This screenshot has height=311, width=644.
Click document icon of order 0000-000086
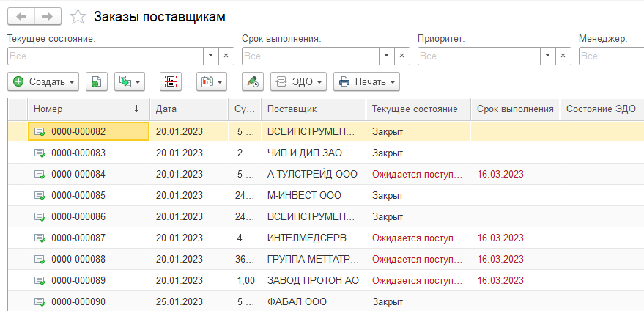[x=40, y=217]
